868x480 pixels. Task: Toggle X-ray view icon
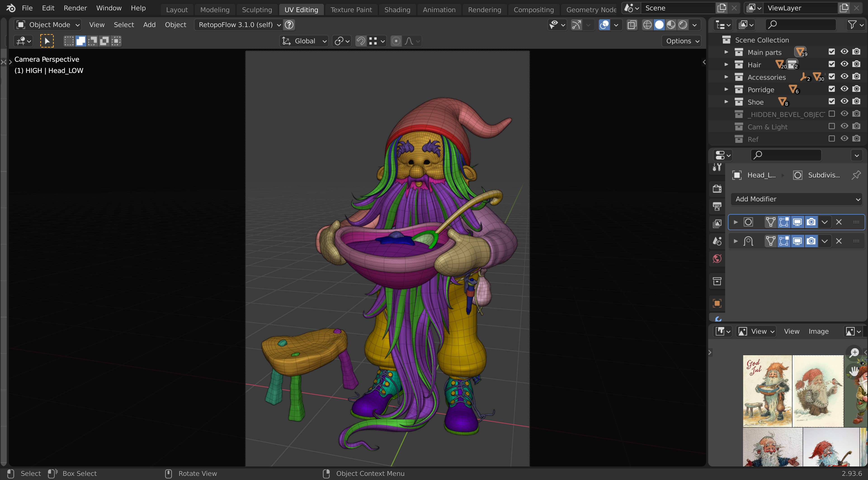632,25
